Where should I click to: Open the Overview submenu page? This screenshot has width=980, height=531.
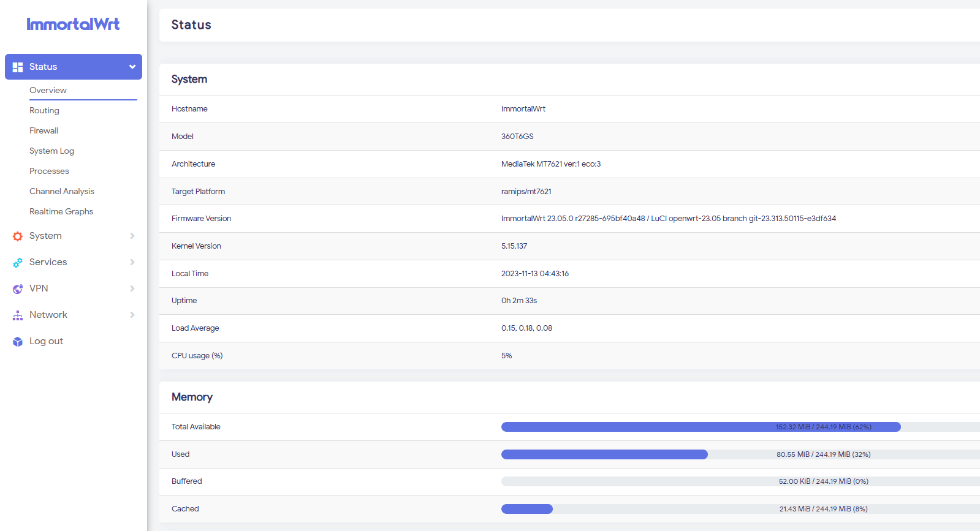click(x=48, y=90)
